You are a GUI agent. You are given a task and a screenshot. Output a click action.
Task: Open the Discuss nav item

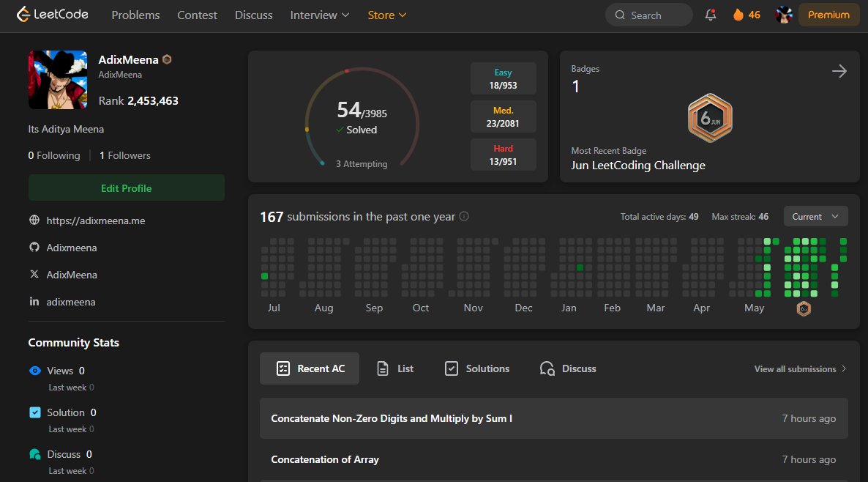pos(253,15)
